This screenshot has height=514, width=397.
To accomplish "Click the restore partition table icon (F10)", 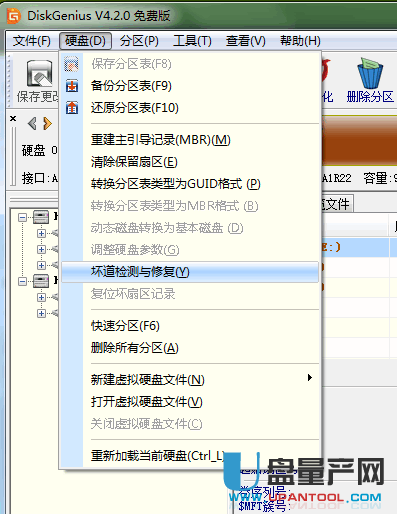I will pos(72,108).
